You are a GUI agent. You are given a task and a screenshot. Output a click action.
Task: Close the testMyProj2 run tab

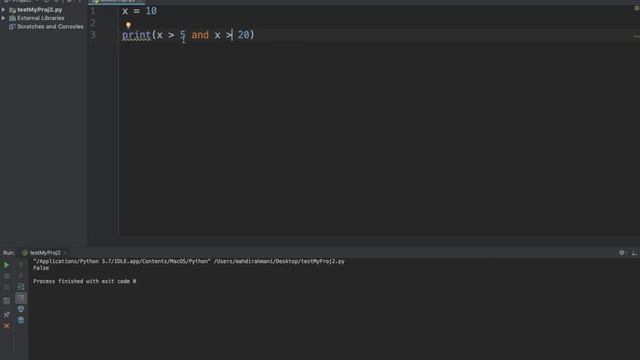[65, 253]
